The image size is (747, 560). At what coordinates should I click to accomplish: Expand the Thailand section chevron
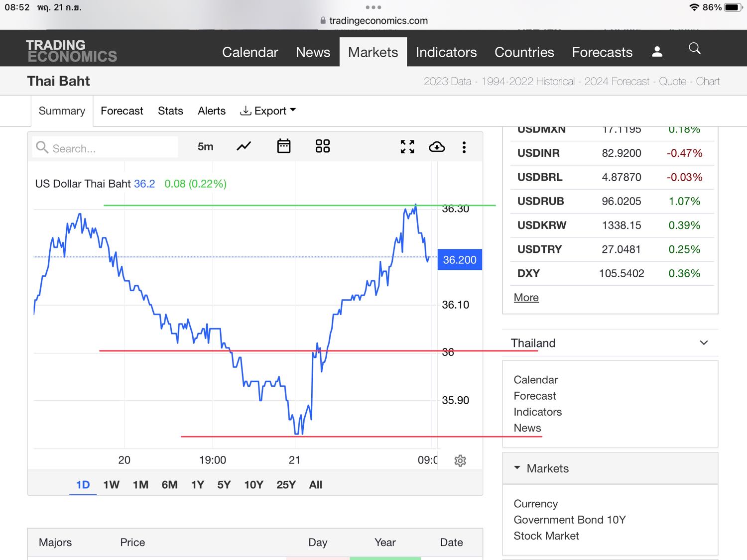point(704,343)
